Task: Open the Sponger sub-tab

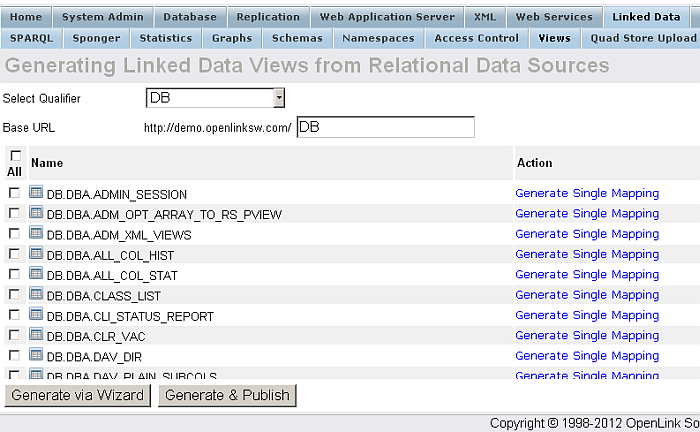Action: [96, 38]
